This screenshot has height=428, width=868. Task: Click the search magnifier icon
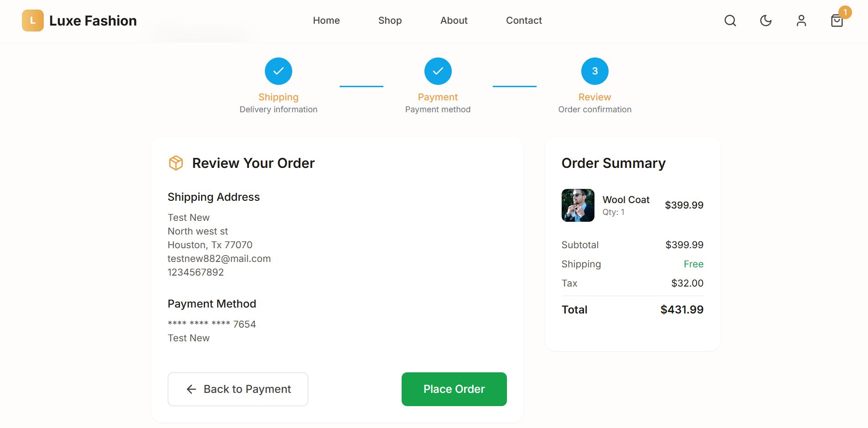click(x=730, y=21)
